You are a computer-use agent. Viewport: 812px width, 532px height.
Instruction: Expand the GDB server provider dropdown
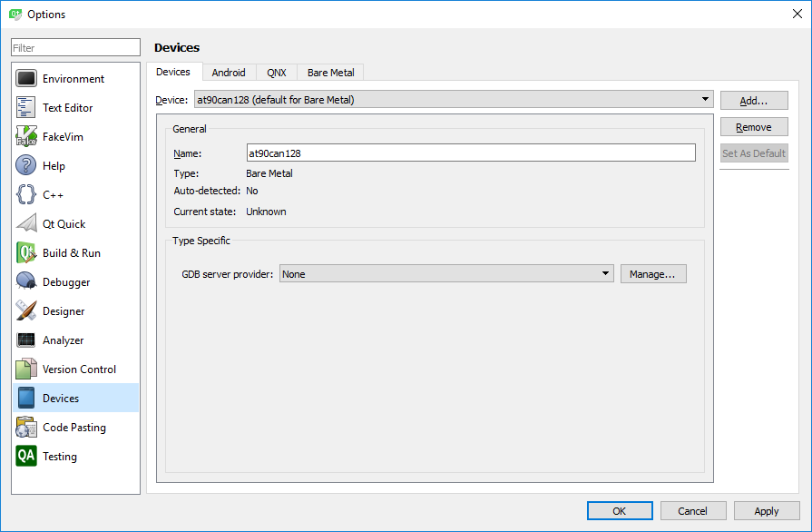pyautogui.click(x=446, y=274)
